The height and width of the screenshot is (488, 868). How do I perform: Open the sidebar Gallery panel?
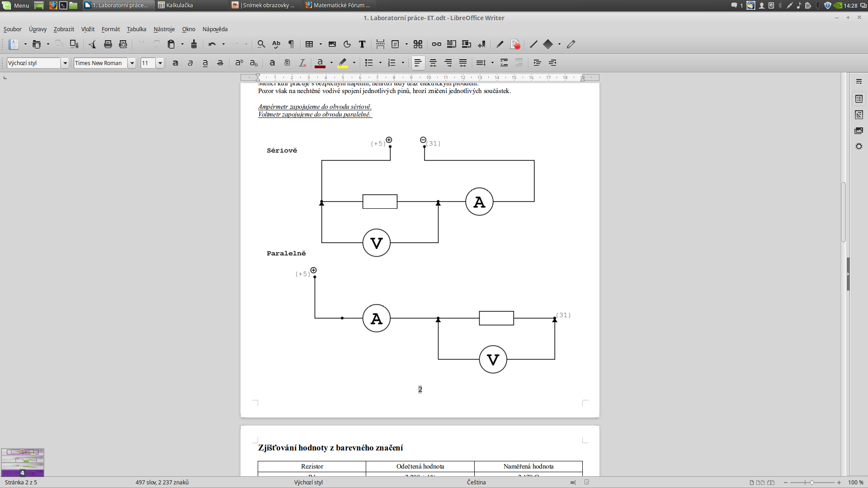click(859, 131)
